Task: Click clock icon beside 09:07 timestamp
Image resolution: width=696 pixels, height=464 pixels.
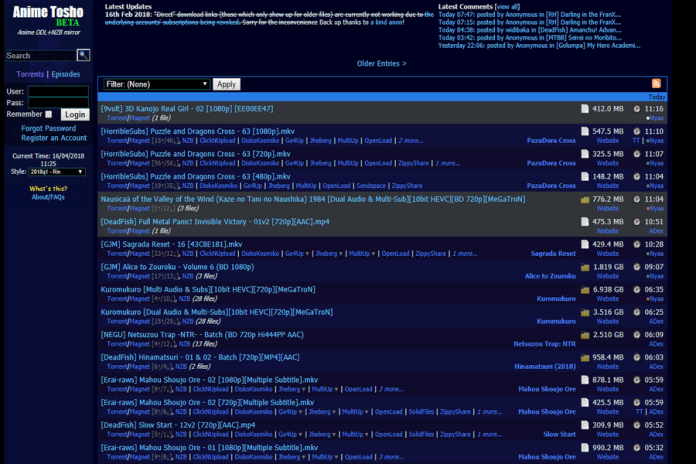Action: pyautogui.click(x=637, y=267)
